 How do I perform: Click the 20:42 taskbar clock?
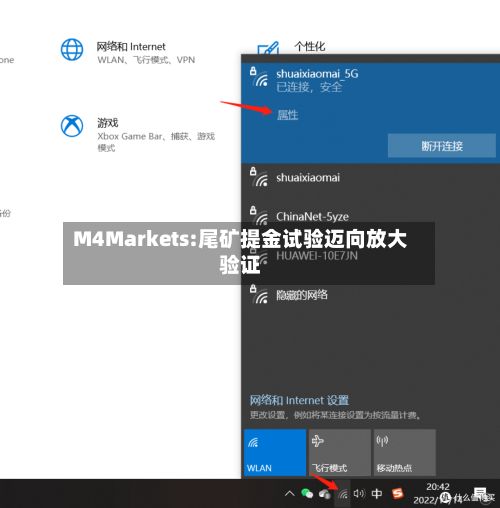438,487
